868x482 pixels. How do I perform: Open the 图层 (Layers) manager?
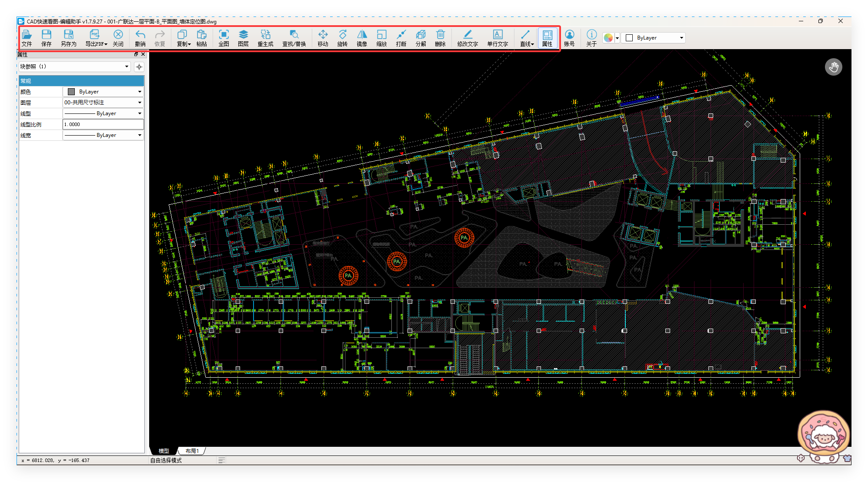click(x=243, y=38)
